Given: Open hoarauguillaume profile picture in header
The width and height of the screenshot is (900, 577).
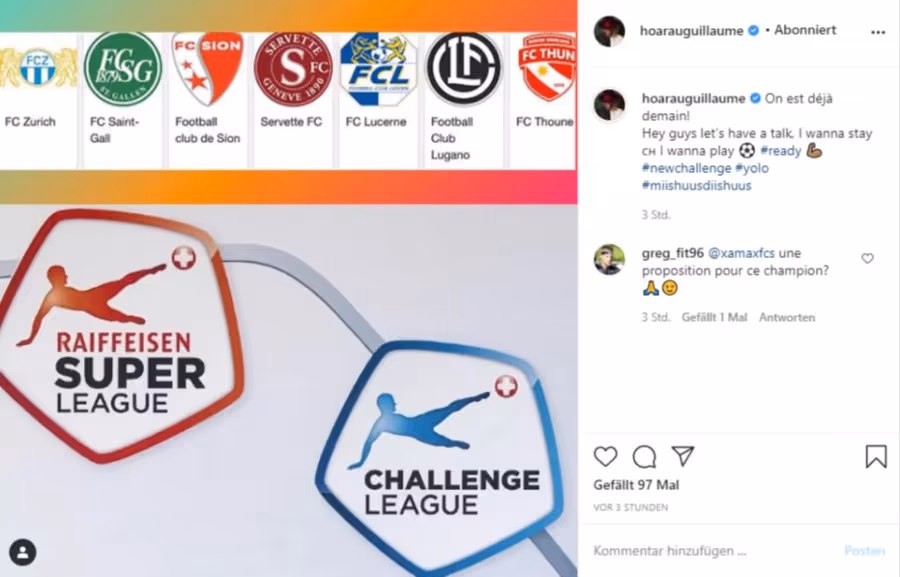Looking at the screenshot, I should [609, 31].
